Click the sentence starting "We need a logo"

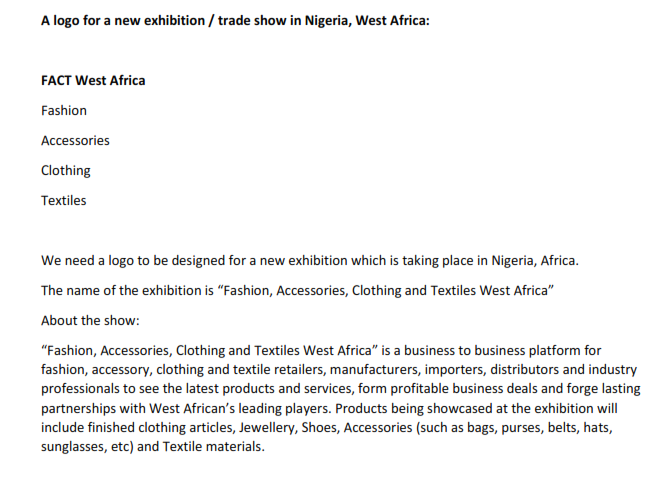[x=310, y=261]
